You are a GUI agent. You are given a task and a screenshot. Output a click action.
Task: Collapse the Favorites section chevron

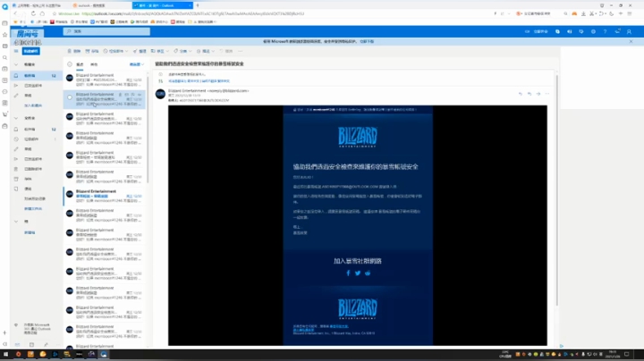(16, 64)
